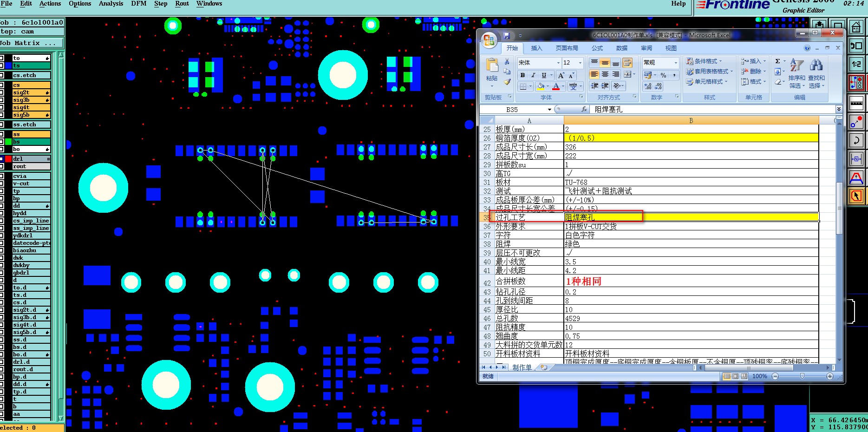Click the Genesis home view icon

click(856, 27)
